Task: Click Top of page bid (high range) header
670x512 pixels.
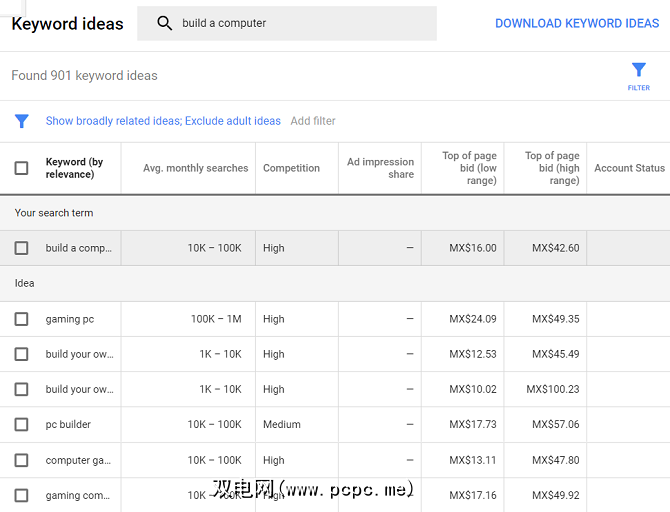Action: point(552,168)
